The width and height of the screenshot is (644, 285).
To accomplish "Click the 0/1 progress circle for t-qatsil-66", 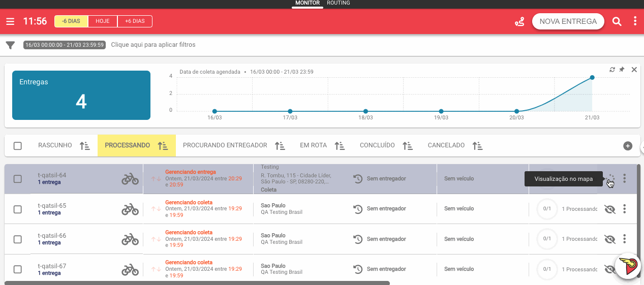I will tap(547, 239).
